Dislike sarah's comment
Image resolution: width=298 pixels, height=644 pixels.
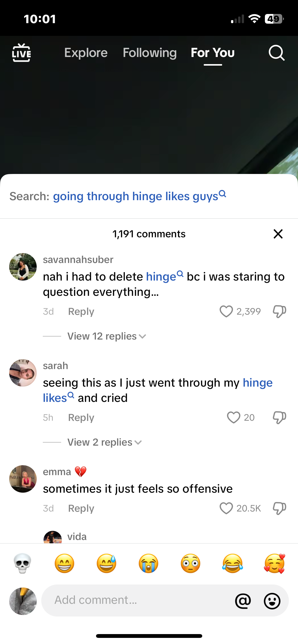(279, 418)
